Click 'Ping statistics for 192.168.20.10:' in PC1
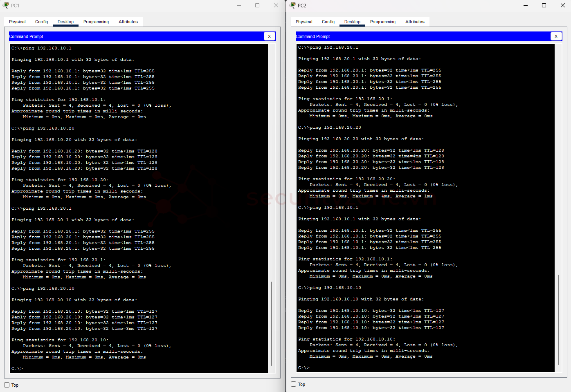 (x=60, y=340)
